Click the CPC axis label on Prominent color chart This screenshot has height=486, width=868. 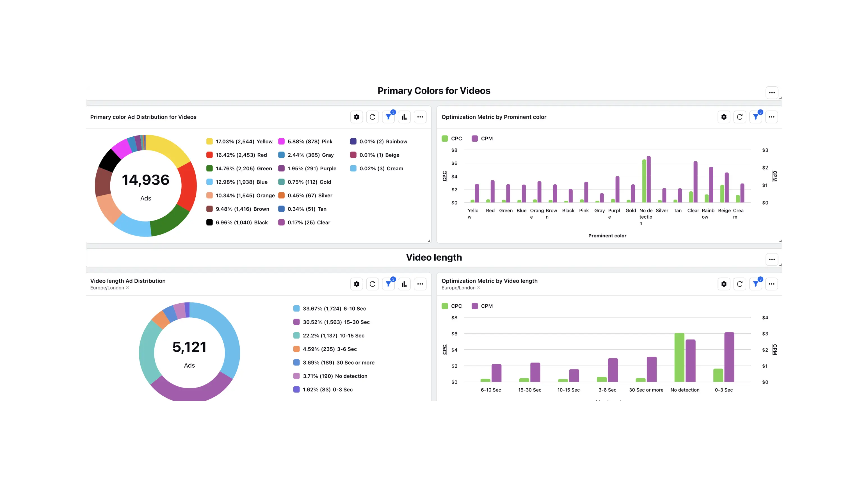pos(445,176)
